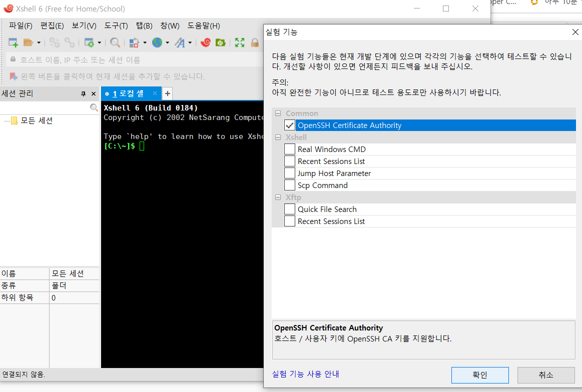This screenshot has width=582, height=392.
Task: Enable Recent Sessions List checkbox under Xftp
Action: click(x=290, y=221)
